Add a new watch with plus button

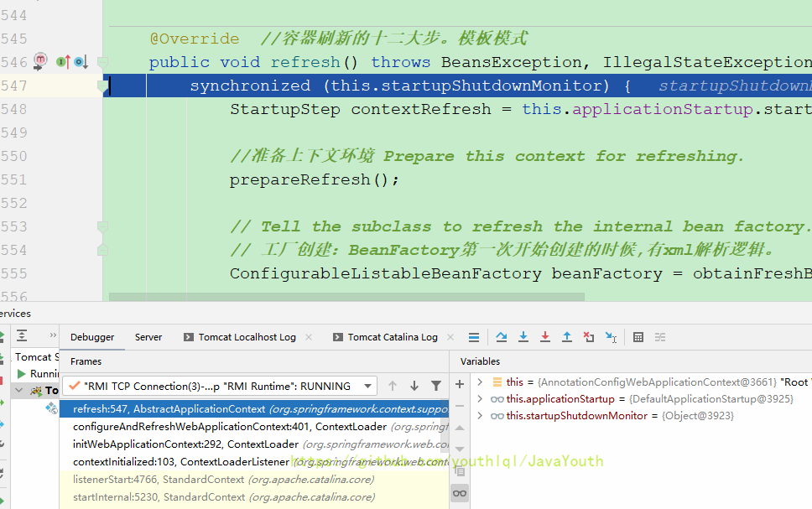coord(459,384)
